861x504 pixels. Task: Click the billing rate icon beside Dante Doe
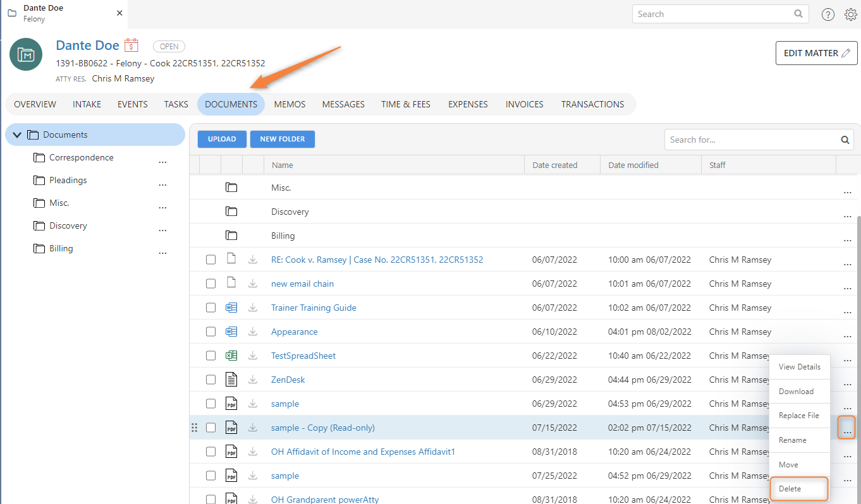(131, 45)
